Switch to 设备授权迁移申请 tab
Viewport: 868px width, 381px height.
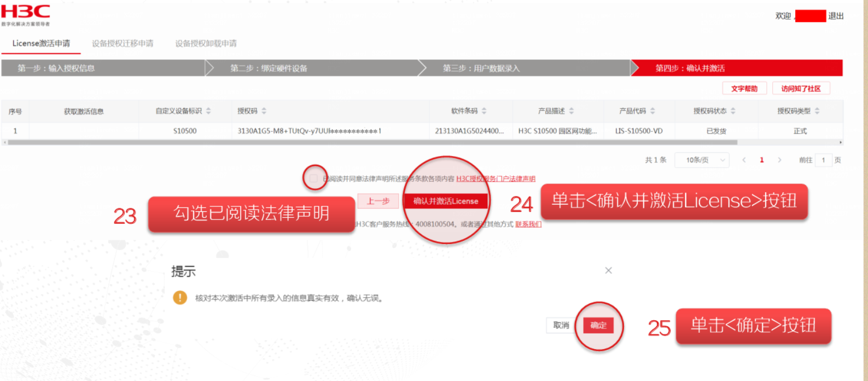(123, 43)
